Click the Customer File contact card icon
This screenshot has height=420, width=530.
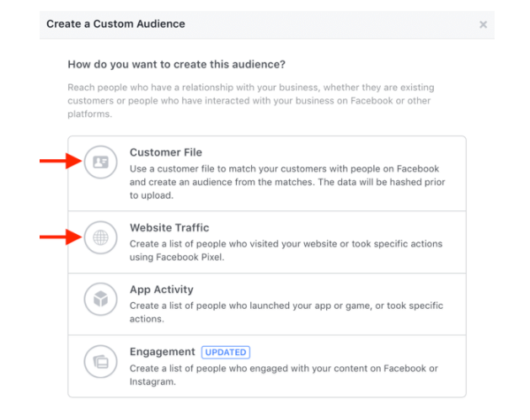point(101,162)
